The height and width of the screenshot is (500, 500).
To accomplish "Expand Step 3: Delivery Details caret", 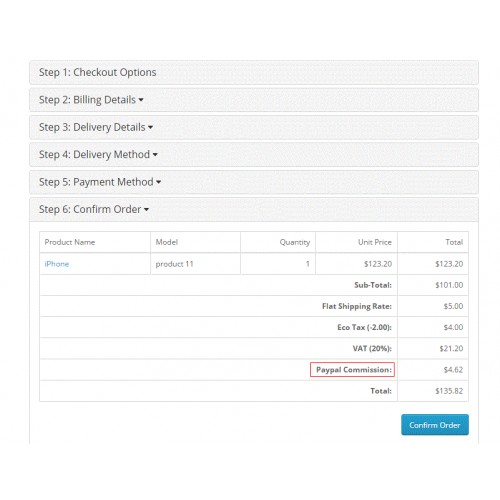I will point(150,127).
